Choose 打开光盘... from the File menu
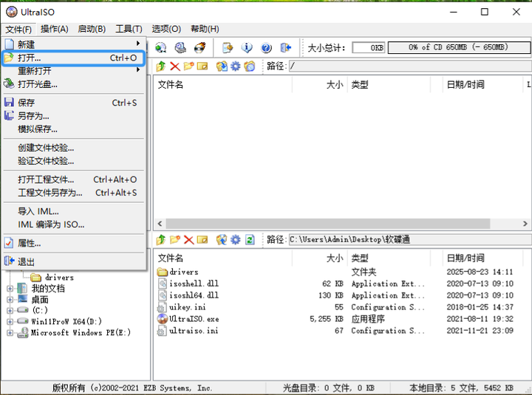This screenshot has height=395, width=532. [x=74, y=84]
